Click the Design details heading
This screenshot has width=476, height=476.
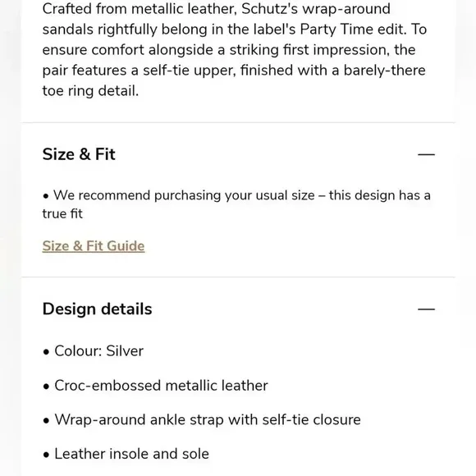97,309
